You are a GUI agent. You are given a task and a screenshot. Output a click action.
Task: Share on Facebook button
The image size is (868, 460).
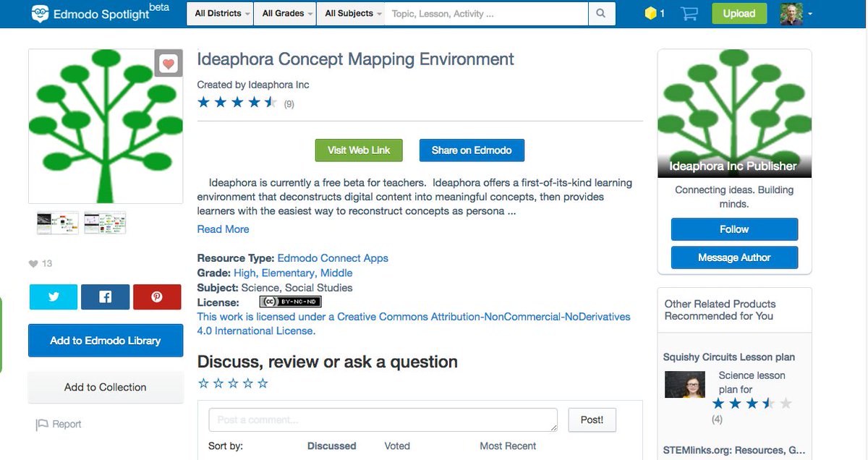tap(105, 297)
